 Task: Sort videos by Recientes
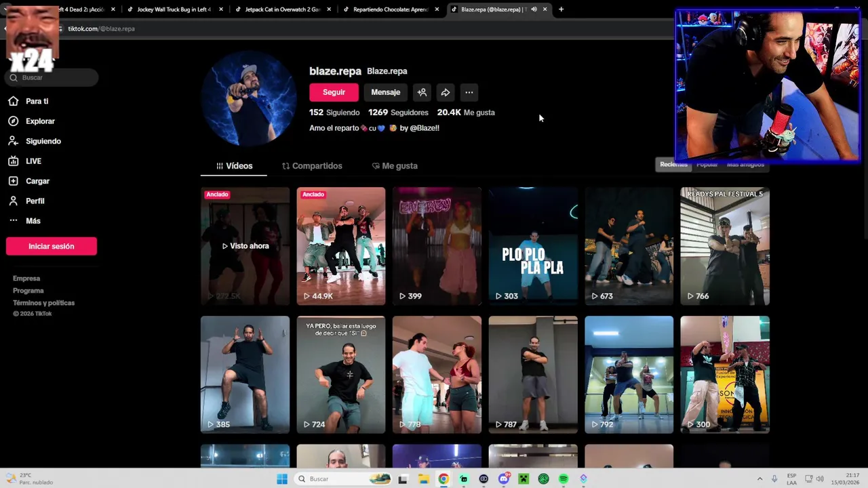click(673, 165)
